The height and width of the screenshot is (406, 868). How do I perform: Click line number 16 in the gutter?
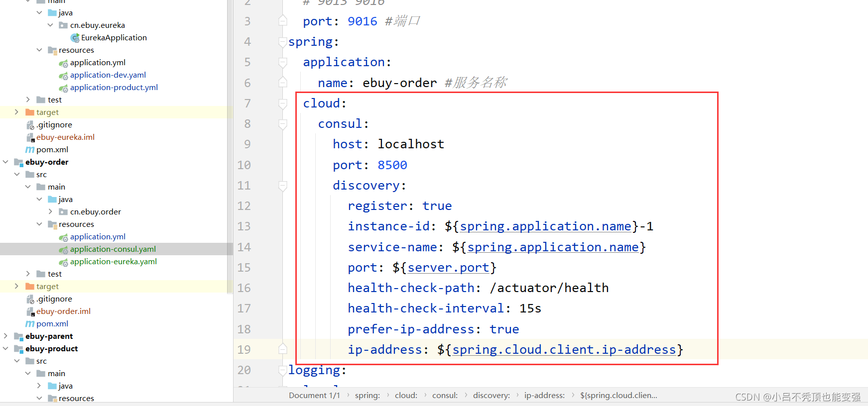[x=244, y=288]
